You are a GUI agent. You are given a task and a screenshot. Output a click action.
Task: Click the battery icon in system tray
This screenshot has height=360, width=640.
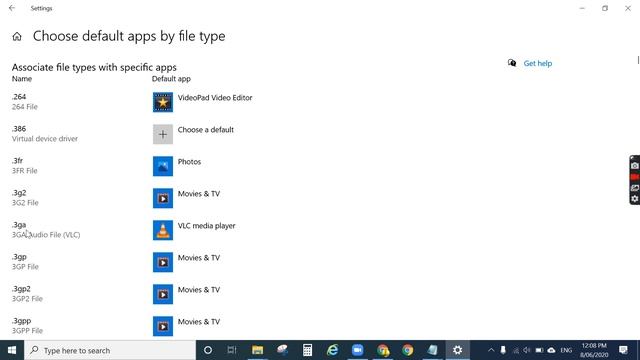click(539, 350)
